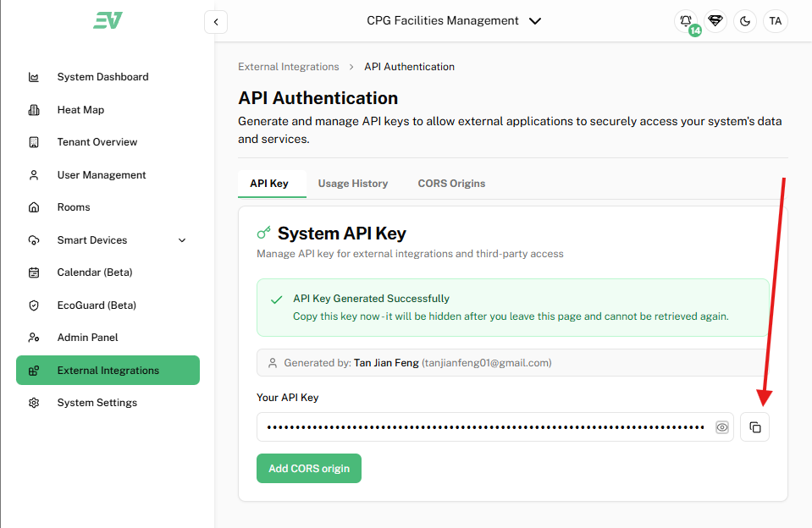Click the Add CORS origin button
The height and width of the screenshot is (528, 812).
click(309, 469)
